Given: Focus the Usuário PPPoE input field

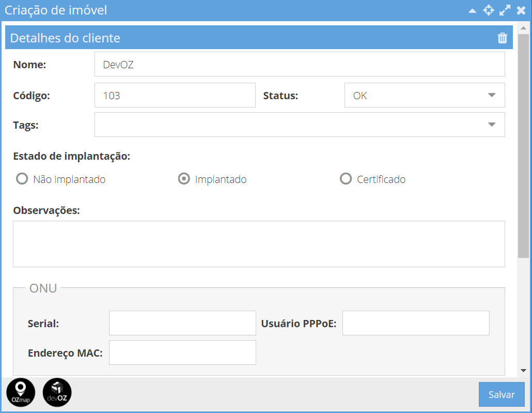Looking at the screenshot, I should (x=416, y=323).
